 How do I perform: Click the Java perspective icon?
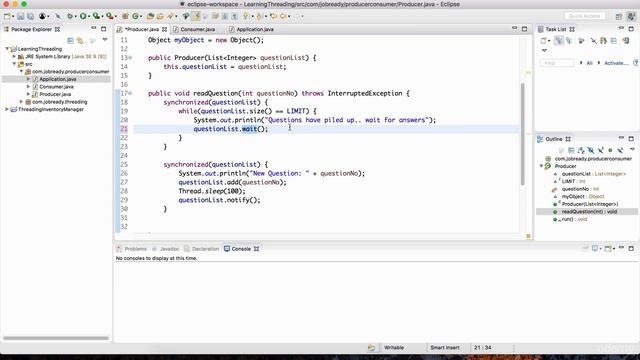point(631,16)
